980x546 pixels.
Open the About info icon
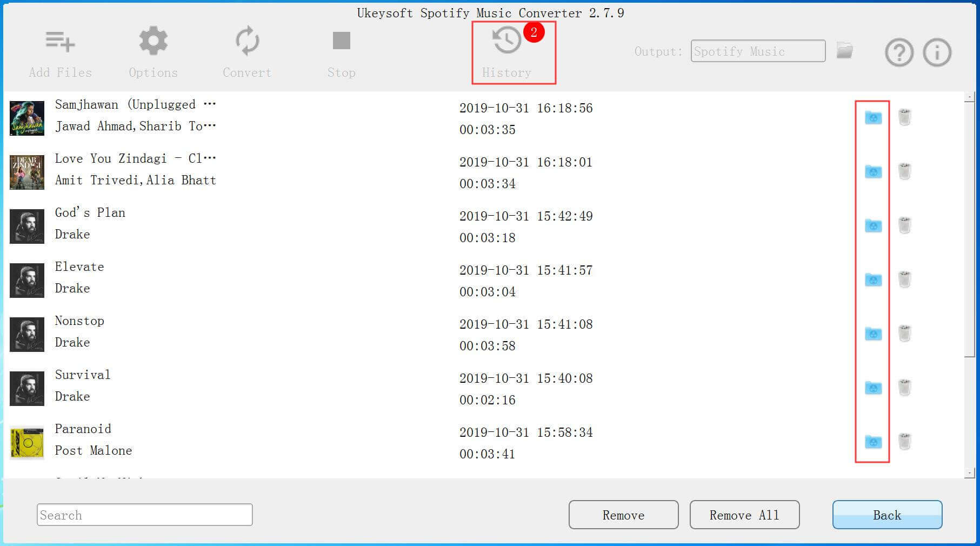pyautogui.click(x=937, y=52)
